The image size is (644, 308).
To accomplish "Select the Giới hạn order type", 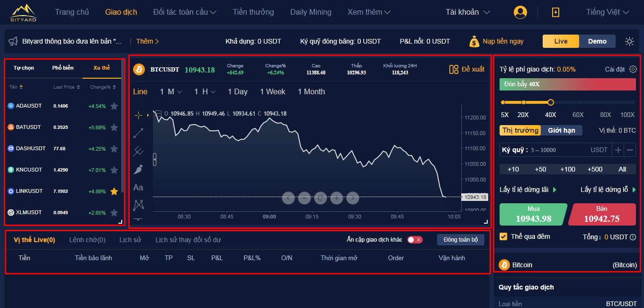I will pyautogui.click(x=561, y=130).
